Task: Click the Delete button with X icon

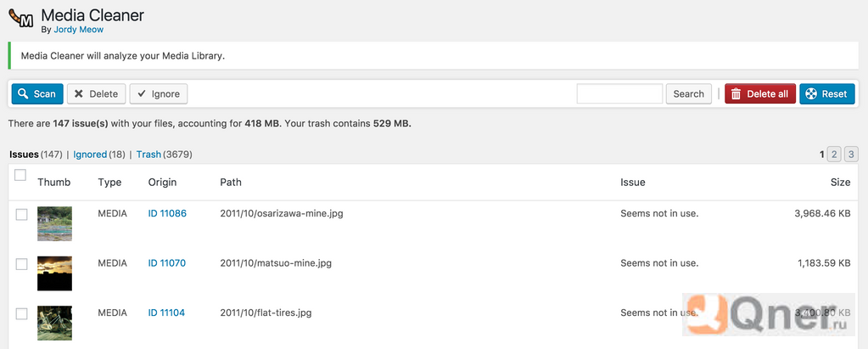Action: click(x=97, y=94)
